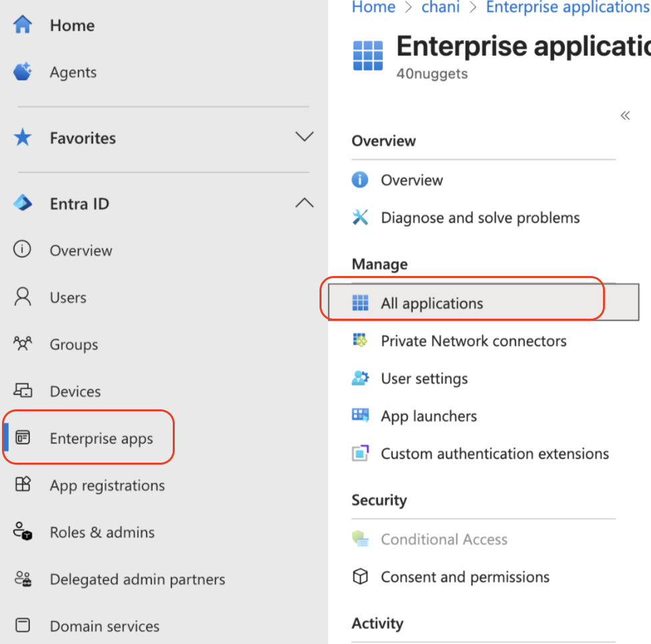Open Agents via its sparkle icon
Screen dimensions: 651x644
23,72
